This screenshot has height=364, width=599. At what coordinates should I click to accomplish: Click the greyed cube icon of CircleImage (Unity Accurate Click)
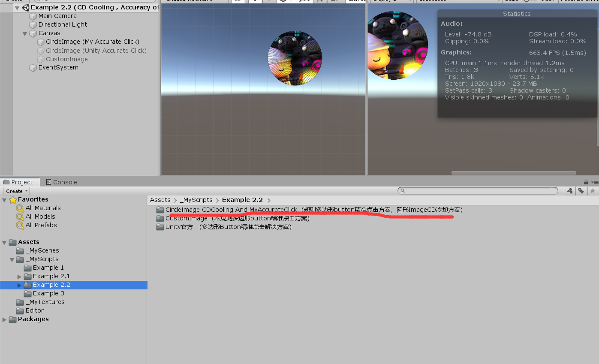(41, 51)
